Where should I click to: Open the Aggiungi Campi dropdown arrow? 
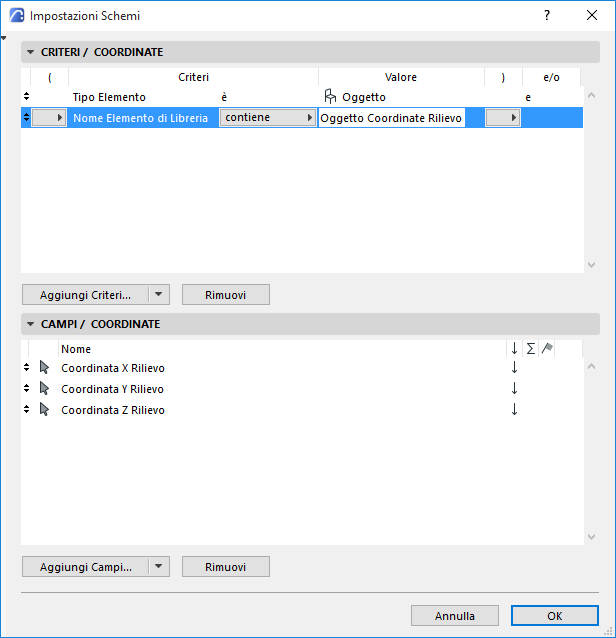(159, 567)
